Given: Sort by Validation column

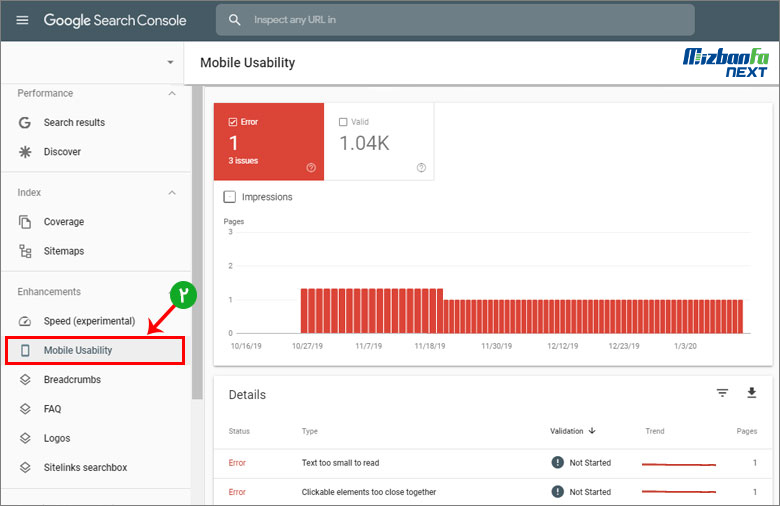Looking at the screenshot, I should 567,431.
